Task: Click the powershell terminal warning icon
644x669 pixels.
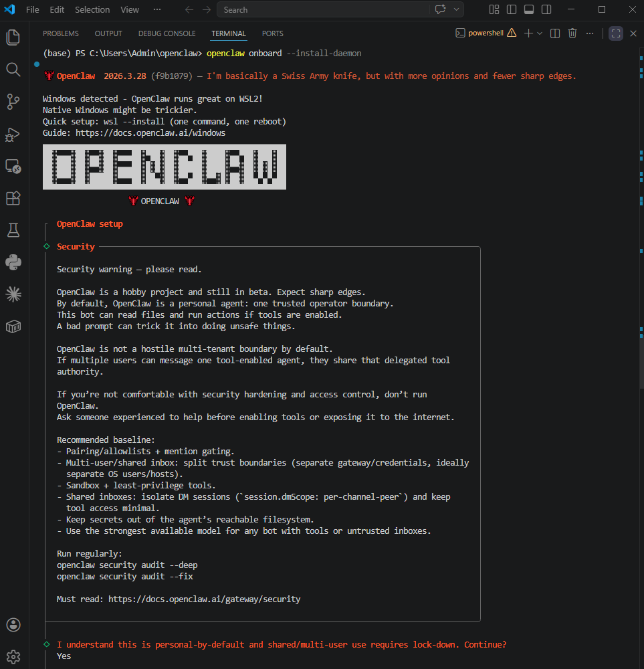Action: click(x=512, y=33)
